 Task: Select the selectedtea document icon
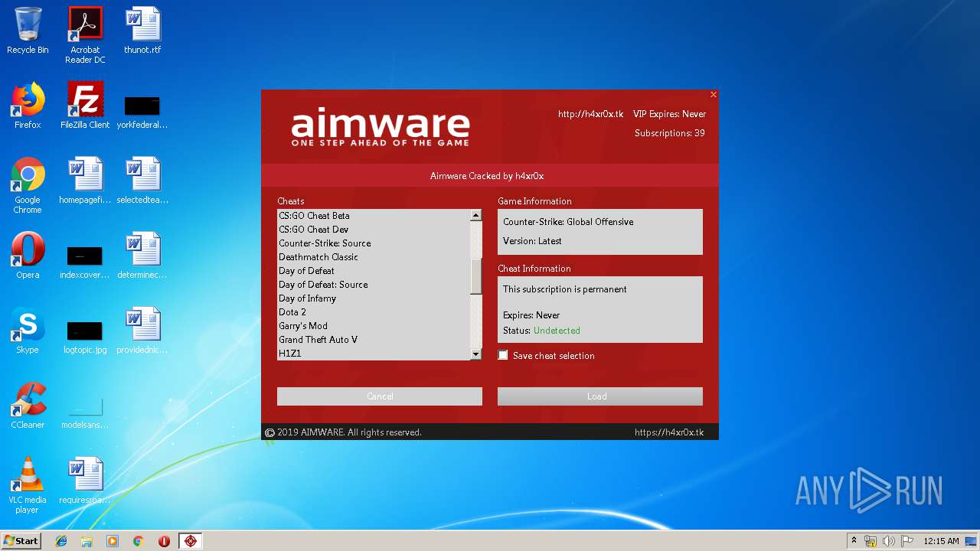click(x=142, y=181)
